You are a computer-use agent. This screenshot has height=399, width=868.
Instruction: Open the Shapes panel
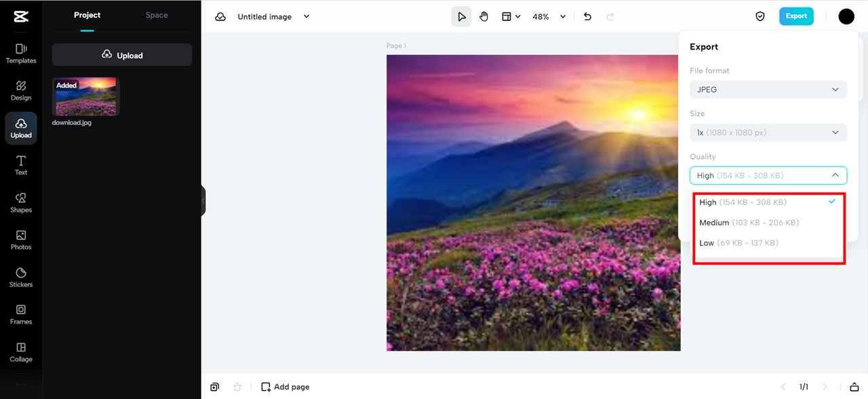21,203
